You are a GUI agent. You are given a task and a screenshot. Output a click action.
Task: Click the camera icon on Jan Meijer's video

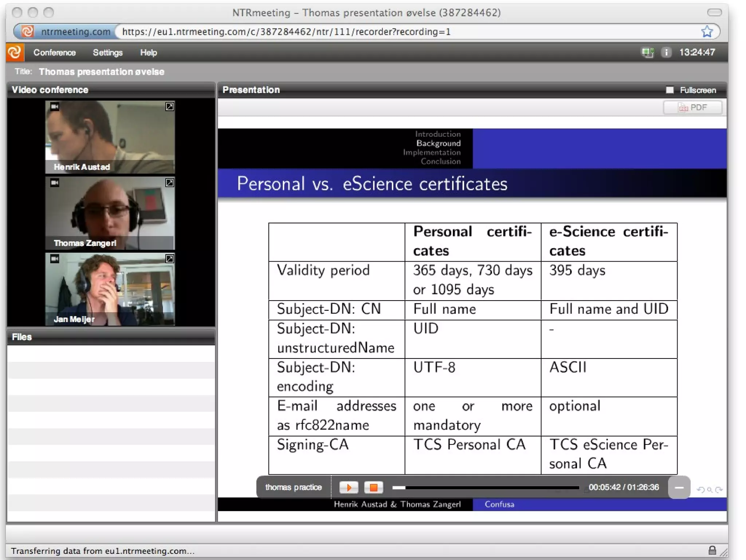pyautogui.click(x=55, y=259)
